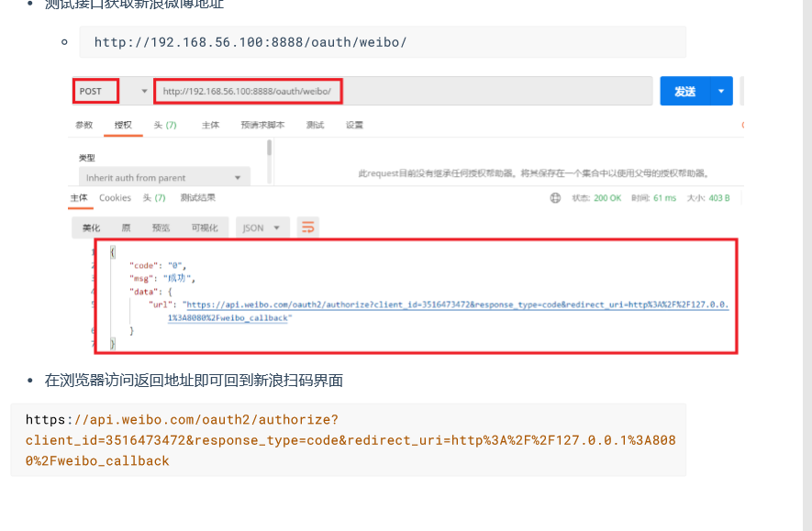Image resolution: width=812 pixels, height=531 pixels.
Task: View the 测试结果 response tab
Action: [198, 198]
